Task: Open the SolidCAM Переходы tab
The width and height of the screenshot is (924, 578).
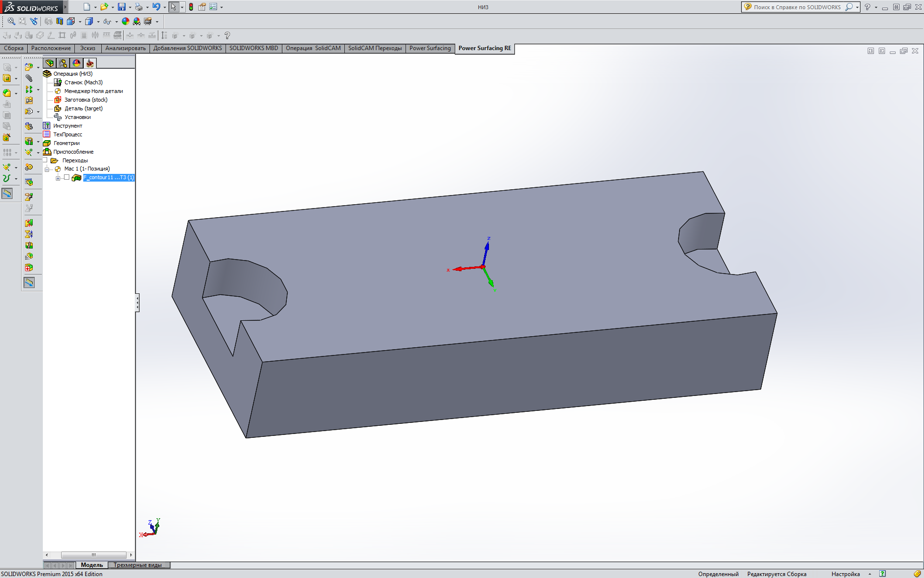Action: (374, 48)
